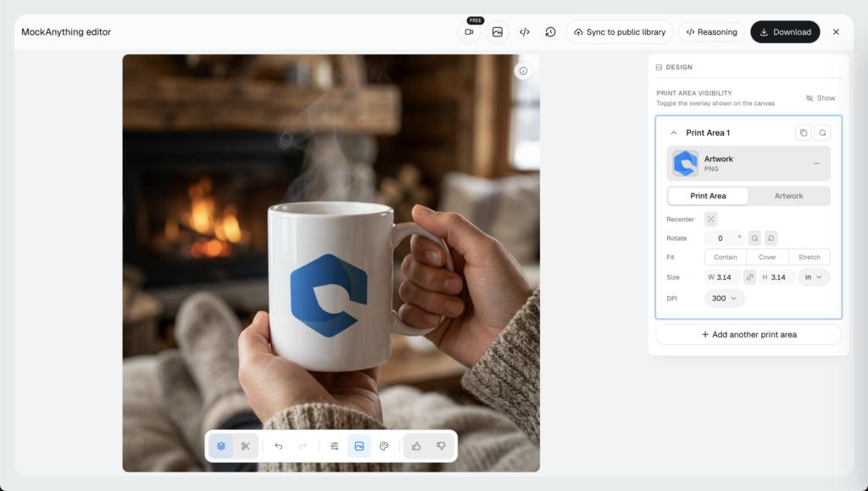868x491 pixels.
Task: Show the print area overlay
Action: pyautogui.click(x=821, y=98)
